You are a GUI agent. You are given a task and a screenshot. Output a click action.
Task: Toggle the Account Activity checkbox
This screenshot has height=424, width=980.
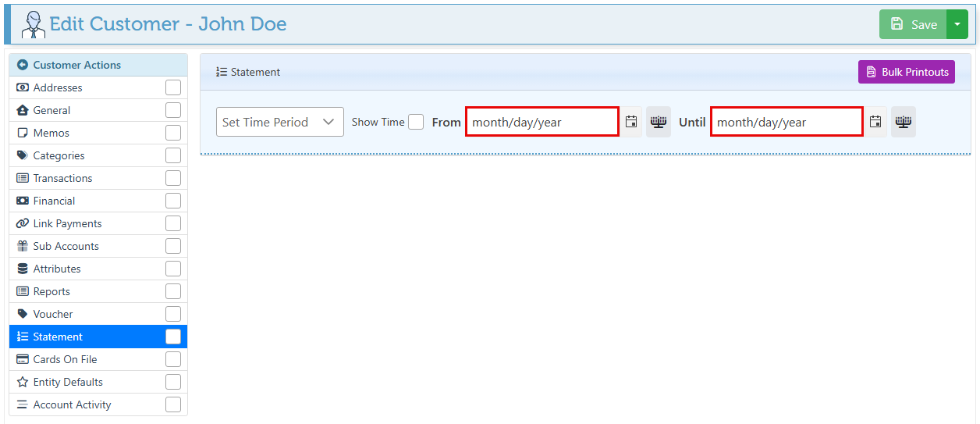(172, 404)
